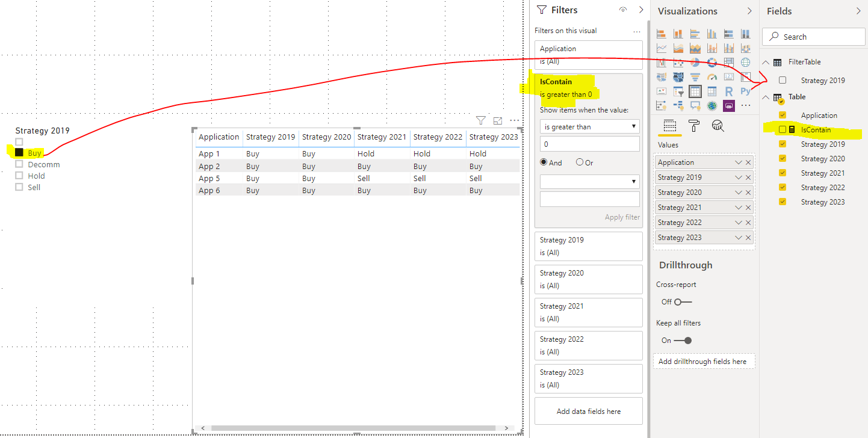Choose the R script visual
The height and width of the screenshot is (438, 868).
(728, 91)
